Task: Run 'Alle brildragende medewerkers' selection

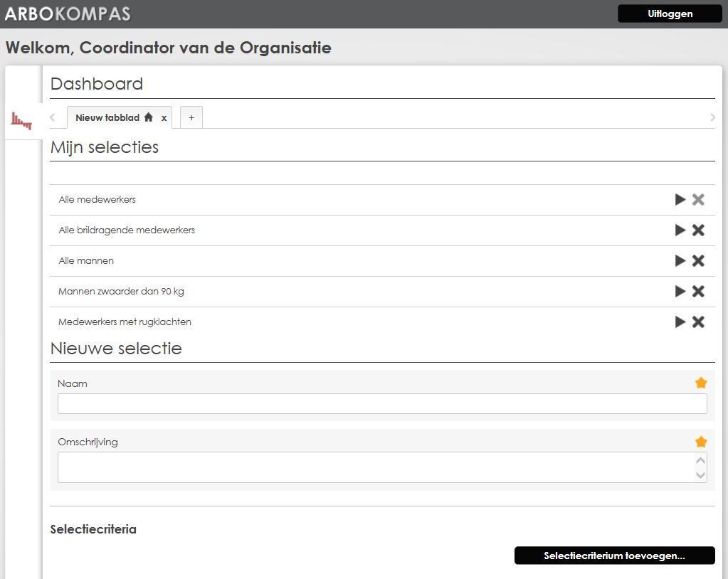Action: (680, 230)
